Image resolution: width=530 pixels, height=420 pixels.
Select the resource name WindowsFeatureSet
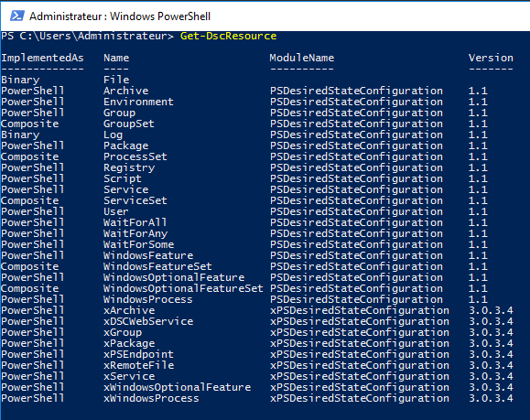157,266
